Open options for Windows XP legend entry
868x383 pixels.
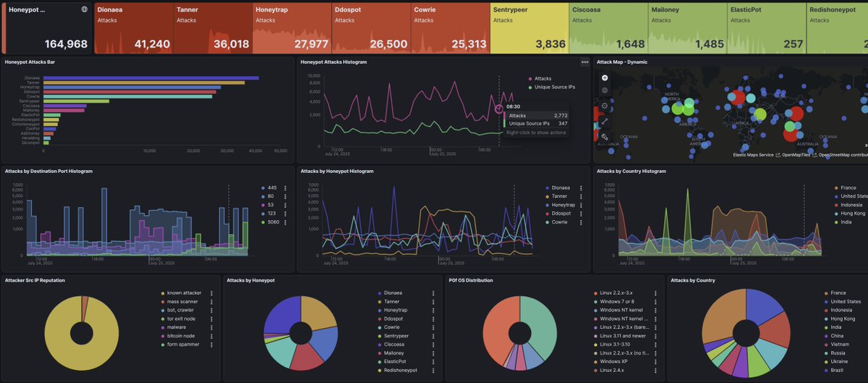655,361
